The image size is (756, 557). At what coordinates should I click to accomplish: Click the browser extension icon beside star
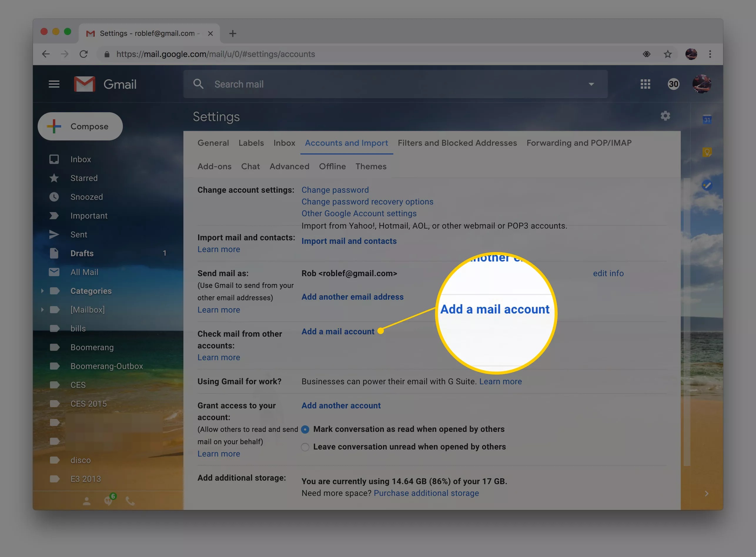[646, 54]
